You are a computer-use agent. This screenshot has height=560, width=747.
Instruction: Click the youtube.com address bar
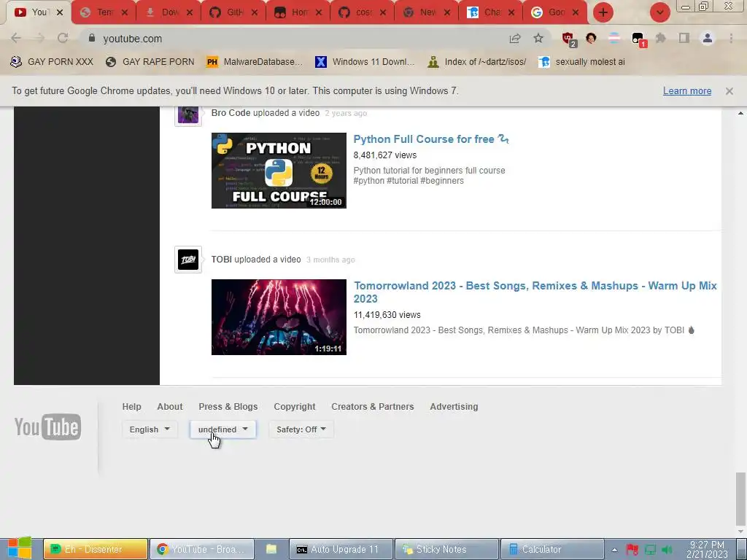click(295, 39)
